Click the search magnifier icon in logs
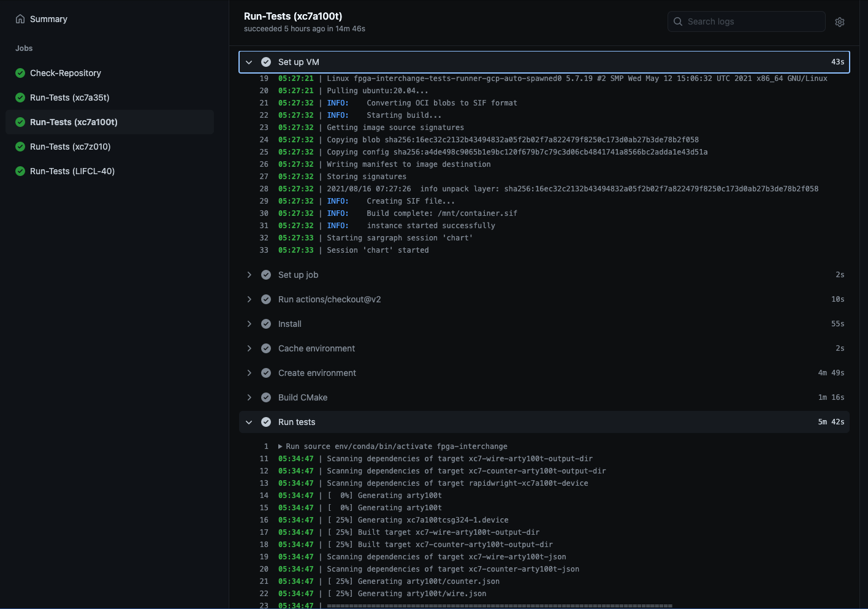868x609 pixels. point(678,21)
